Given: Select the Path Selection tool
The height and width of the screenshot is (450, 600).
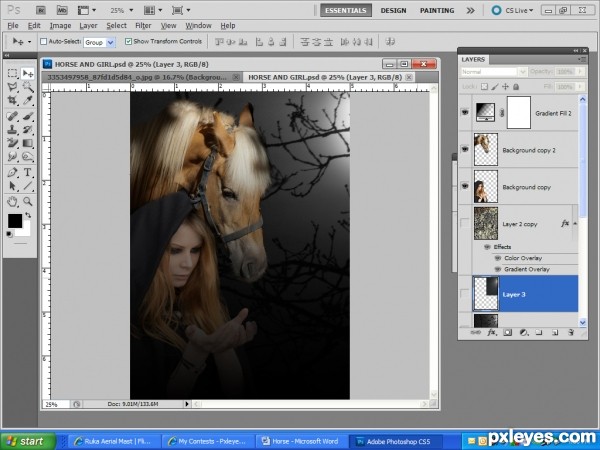Looking at the screenshot, I should (x=13, y=186).
